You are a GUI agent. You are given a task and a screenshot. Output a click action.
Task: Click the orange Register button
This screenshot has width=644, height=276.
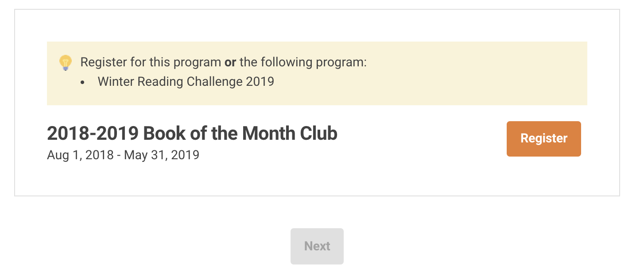[x=543, y=138]
